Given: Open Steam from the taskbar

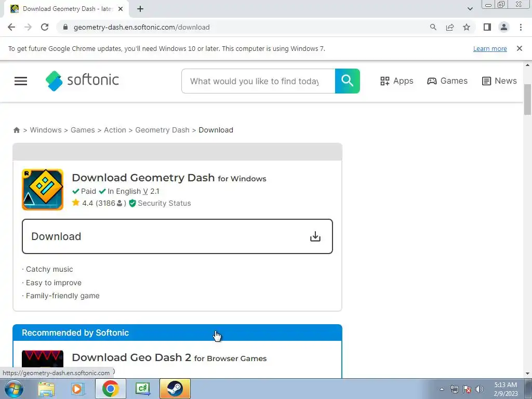Looking at the screenshot, I should click(175, 389).
